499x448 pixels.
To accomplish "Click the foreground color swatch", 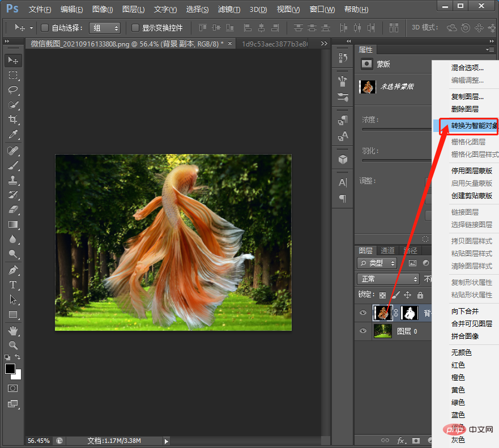I will (x=10, y=369).
